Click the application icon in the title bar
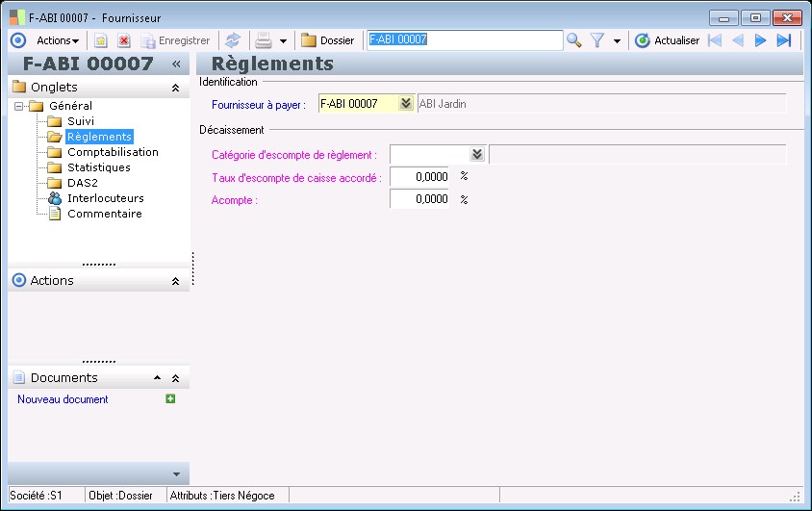 coord(17,17)
